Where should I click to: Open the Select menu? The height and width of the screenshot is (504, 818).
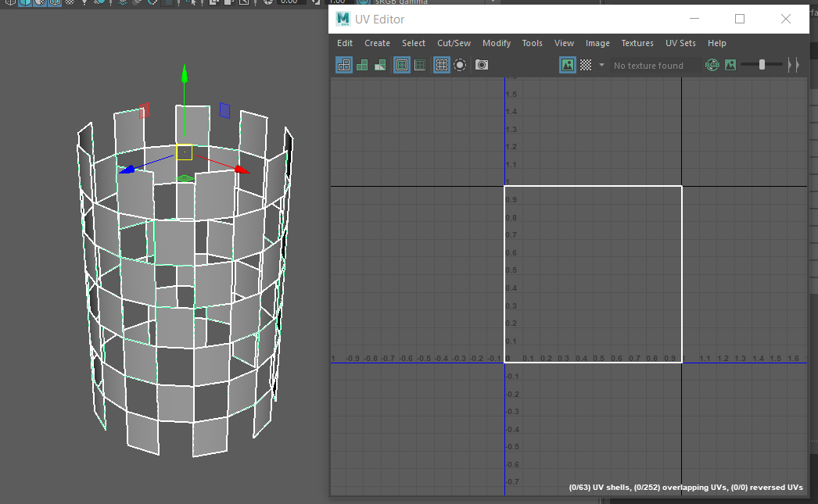(x=414, y=43)
